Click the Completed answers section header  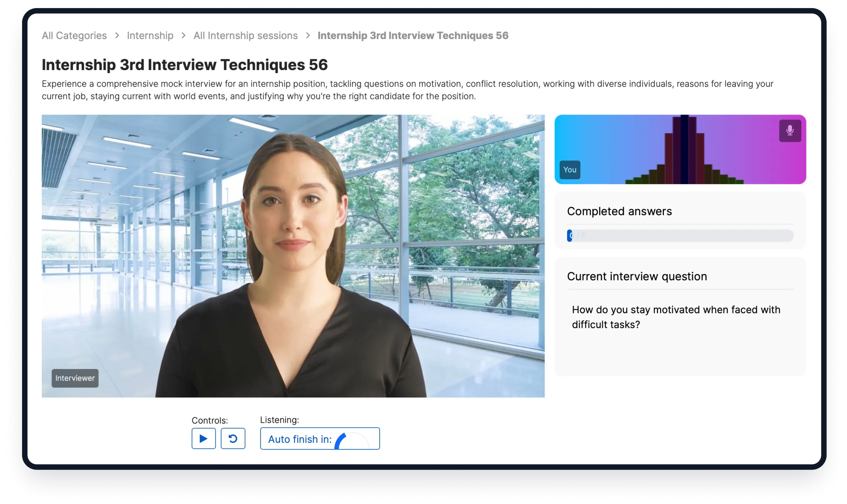(619, 211)
